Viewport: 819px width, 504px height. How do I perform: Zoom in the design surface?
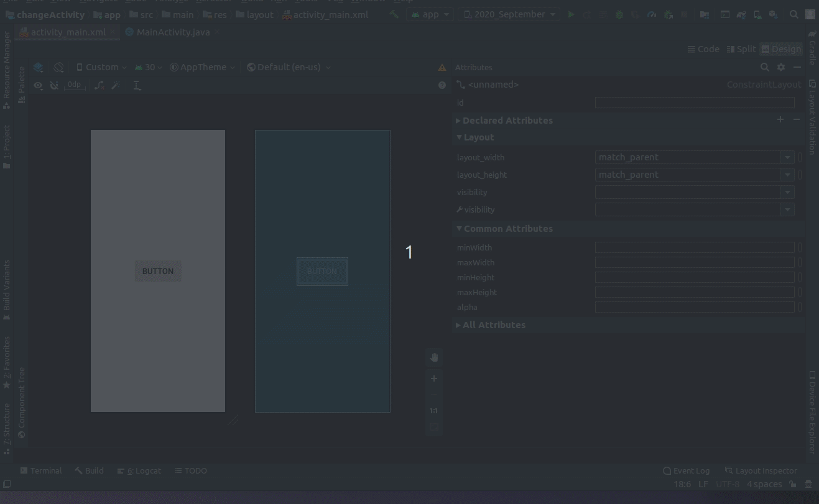434,378
